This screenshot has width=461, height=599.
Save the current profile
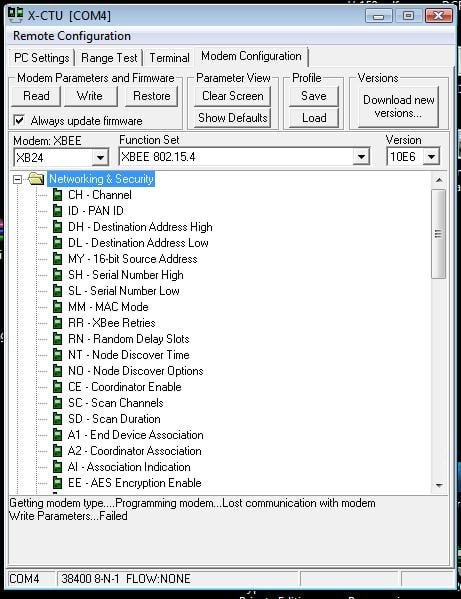pyautogui.click(x=314, y=96)
